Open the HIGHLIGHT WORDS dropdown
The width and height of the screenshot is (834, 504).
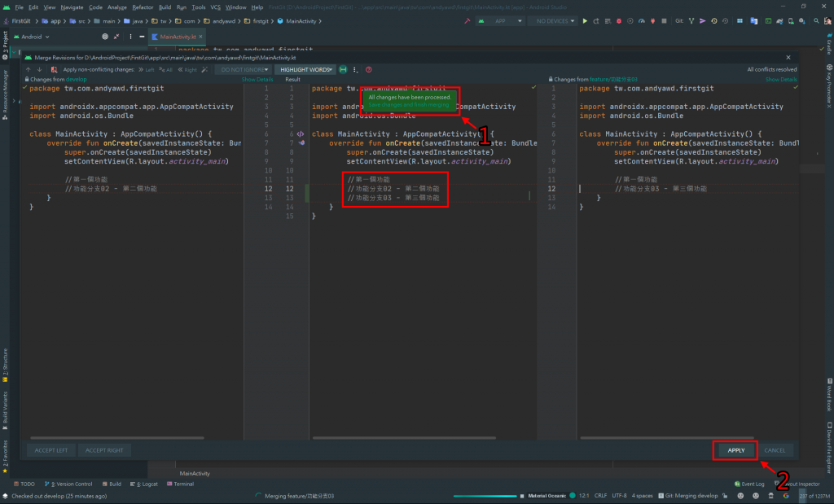[x=306, y=70]
